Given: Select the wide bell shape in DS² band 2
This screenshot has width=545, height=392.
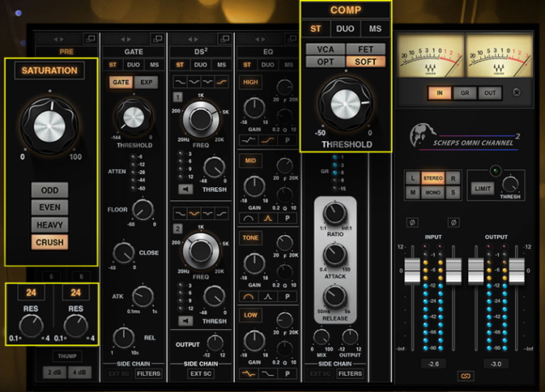Looking at the screenshot, I should tap(194, 214).
